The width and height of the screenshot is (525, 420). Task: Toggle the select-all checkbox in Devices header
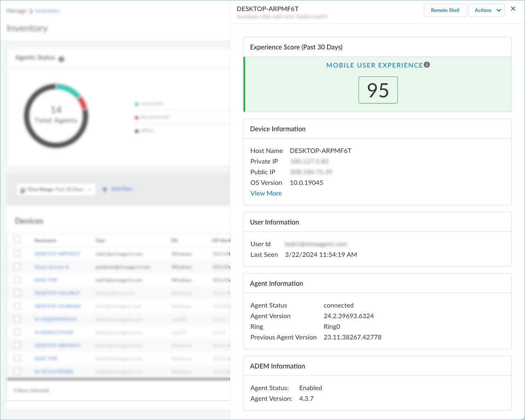tap(17, 240)
